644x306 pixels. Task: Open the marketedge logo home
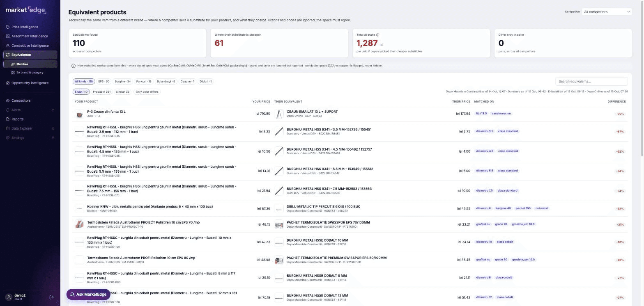click(x=26, y=10)
